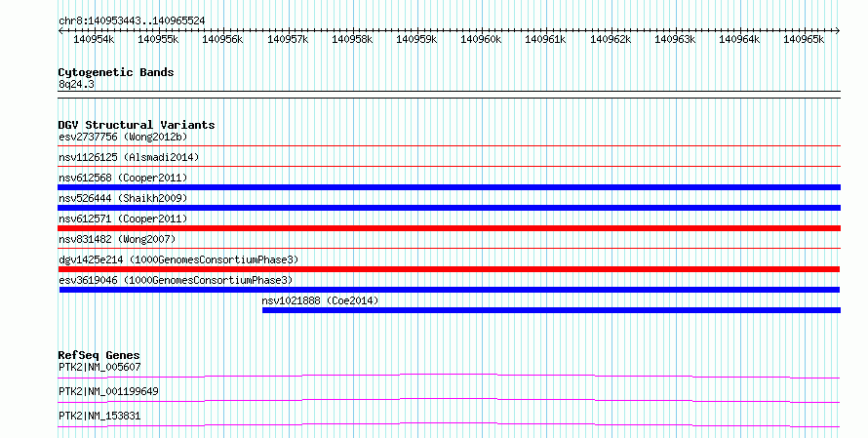Click the thin red esv2737756 variant line

coord(449,146)
